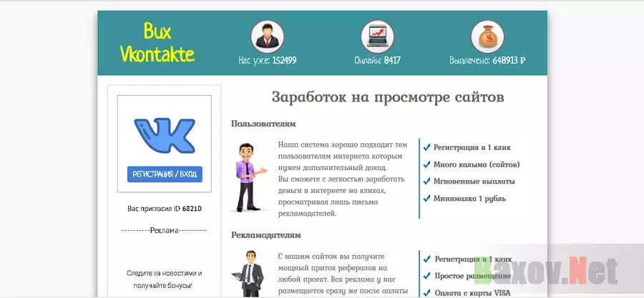Click 'Много калыма (сайтов)' text
Screen dimensions: 644x298
(477, 165)
